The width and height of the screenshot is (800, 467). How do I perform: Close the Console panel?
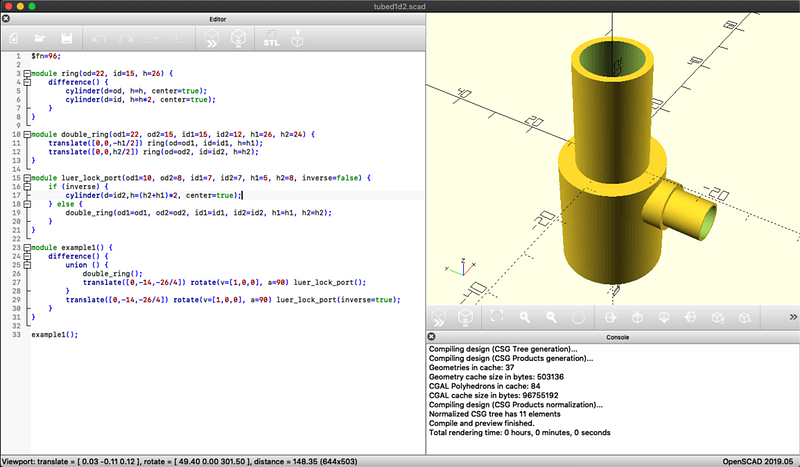pos(431,336)
